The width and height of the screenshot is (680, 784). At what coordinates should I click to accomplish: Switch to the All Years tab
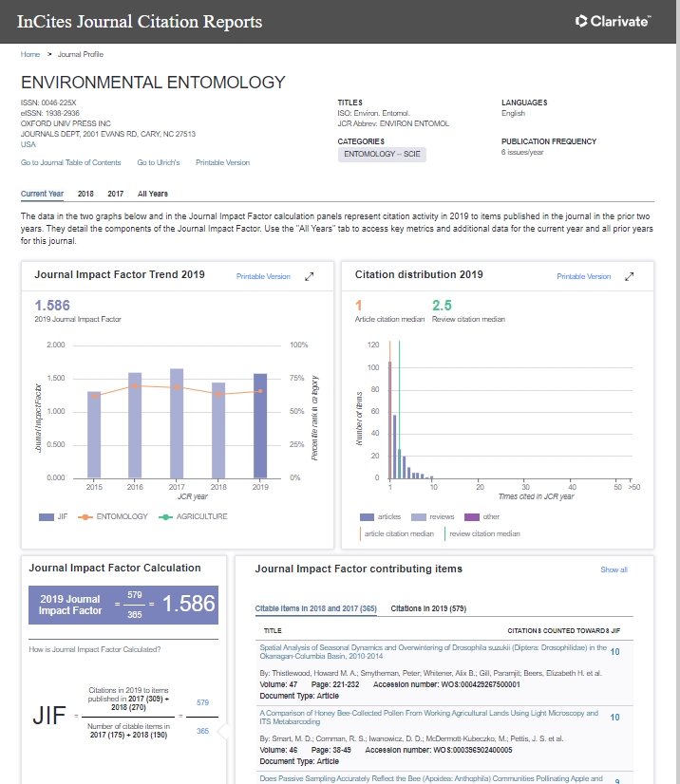coord(153,194)
